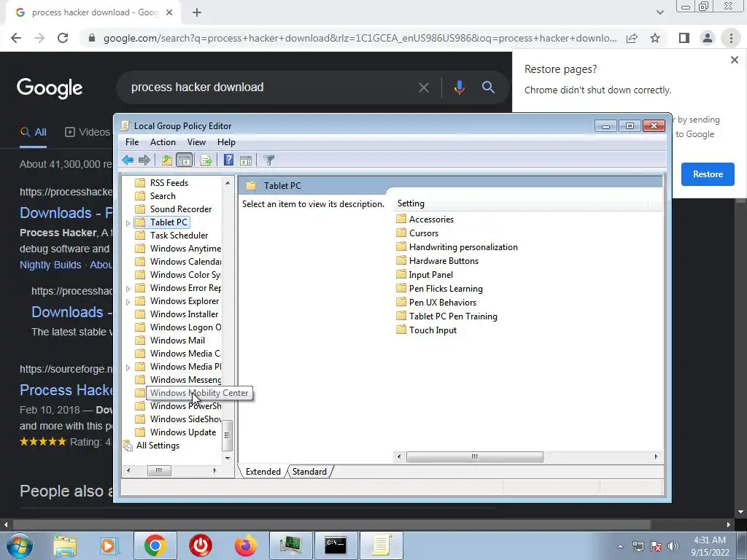Select Sound Recorder in the tree
This screenshot has height=560, width=747.
point(181,209)
